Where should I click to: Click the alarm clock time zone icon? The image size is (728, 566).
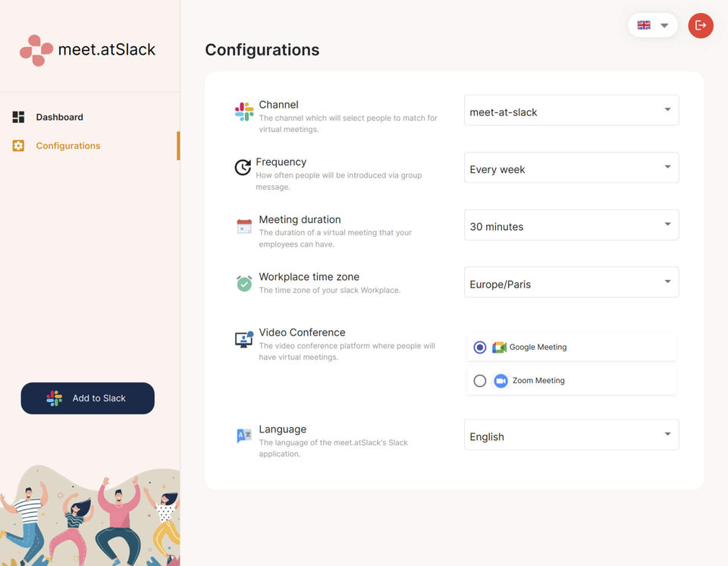click(x=244, y=283)
